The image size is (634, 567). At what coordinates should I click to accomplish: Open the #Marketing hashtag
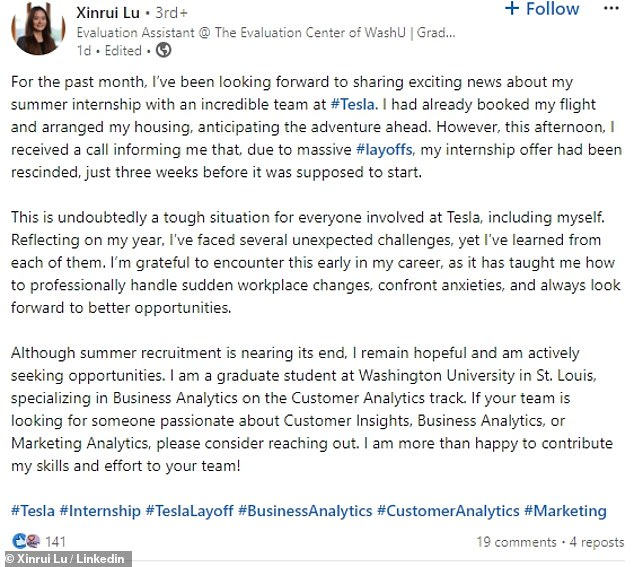coord(565,511)
